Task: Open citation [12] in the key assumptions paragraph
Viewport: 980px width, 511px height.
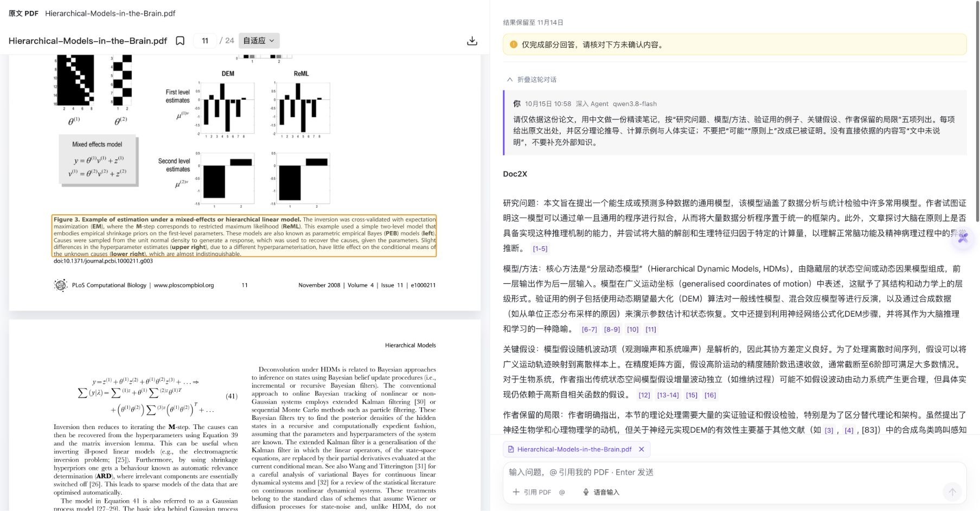Action: click(x=644, y=395)
